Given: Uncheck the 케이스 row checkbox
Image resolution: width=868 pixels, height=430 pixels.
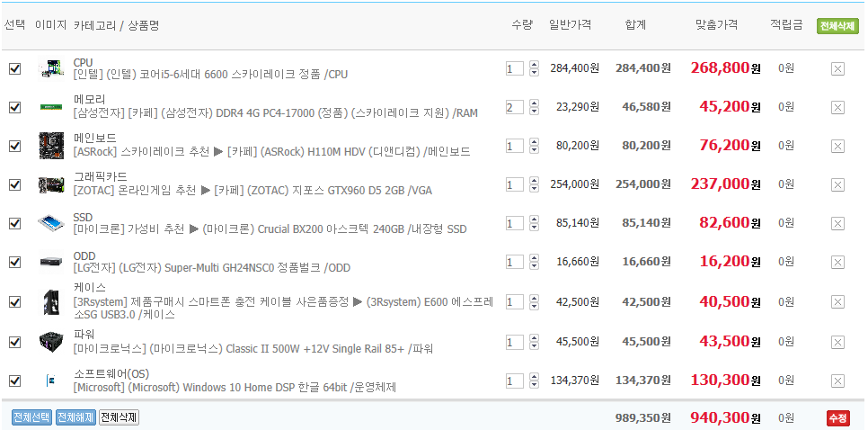Looking at the screenshot, I should [15, 302].
